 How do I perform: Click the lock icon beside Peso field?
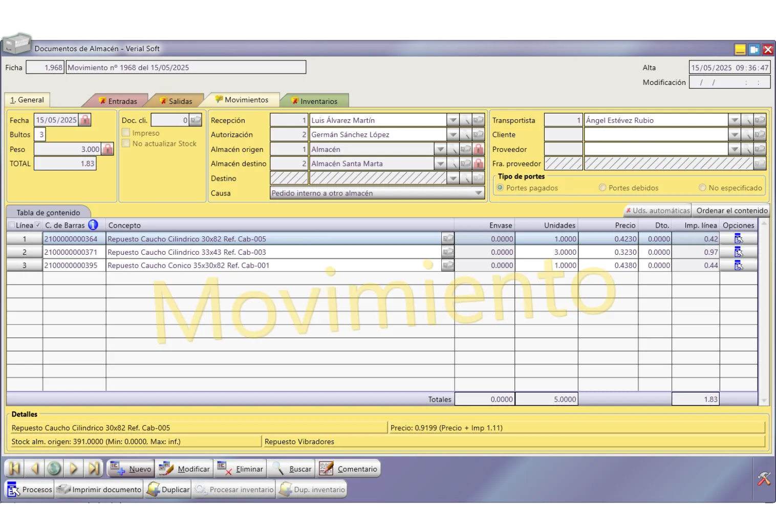[x=107, y=149]
